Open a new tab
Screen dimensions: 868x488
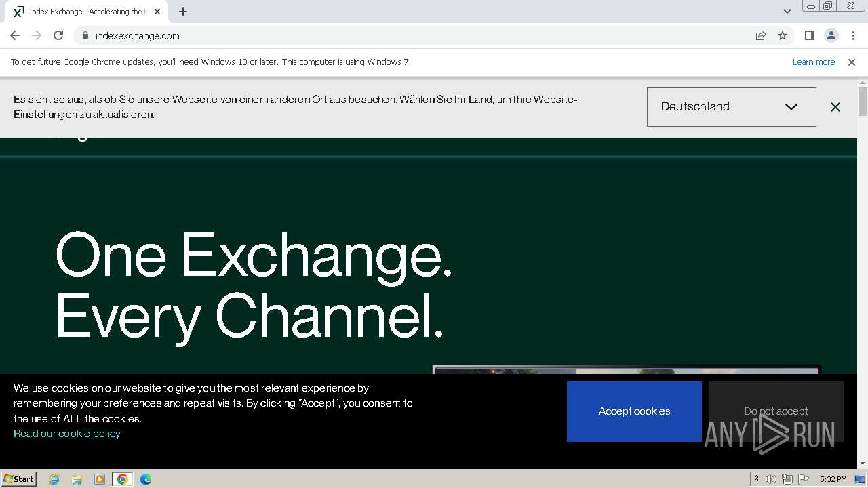(x=183, y=12)
